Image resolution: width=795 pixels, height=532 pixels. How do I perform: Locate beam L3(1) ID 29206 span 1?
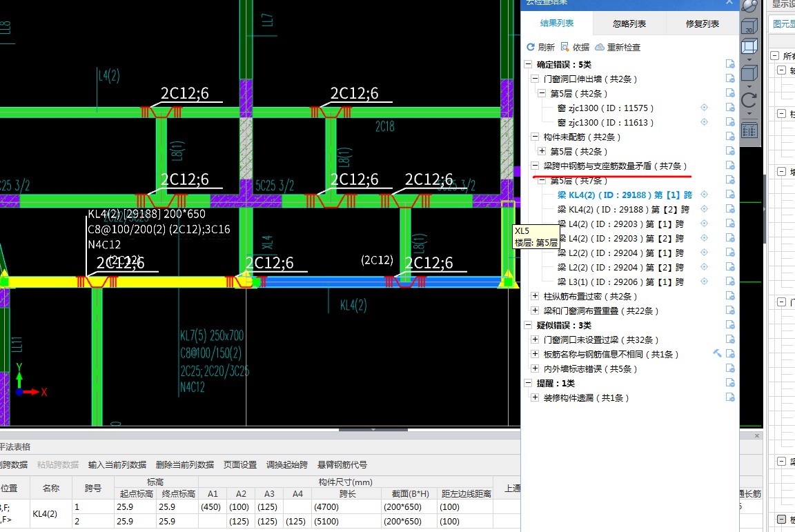point(704,282)
